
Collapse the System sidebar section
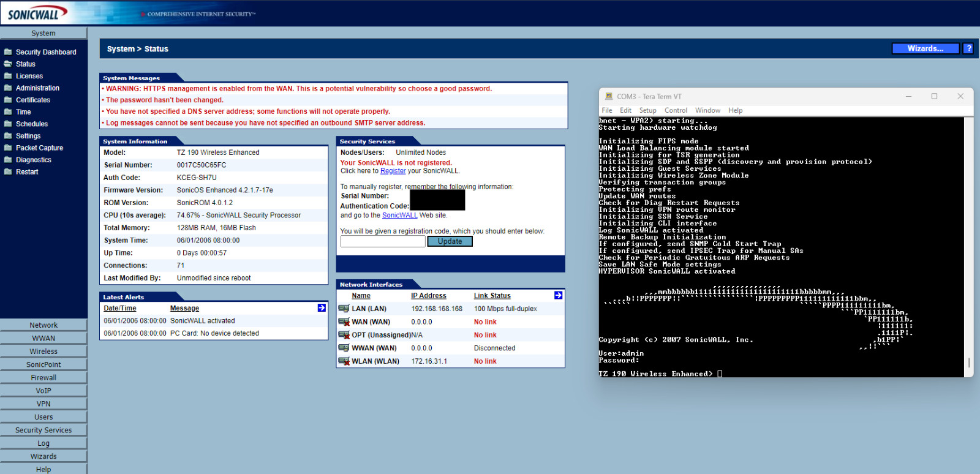pos(43,33)
